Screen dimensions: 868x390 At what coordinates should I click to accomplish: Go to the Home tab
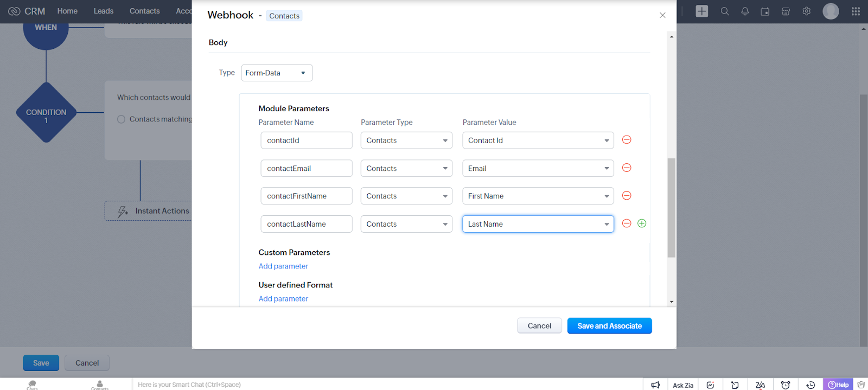point(67,11)
